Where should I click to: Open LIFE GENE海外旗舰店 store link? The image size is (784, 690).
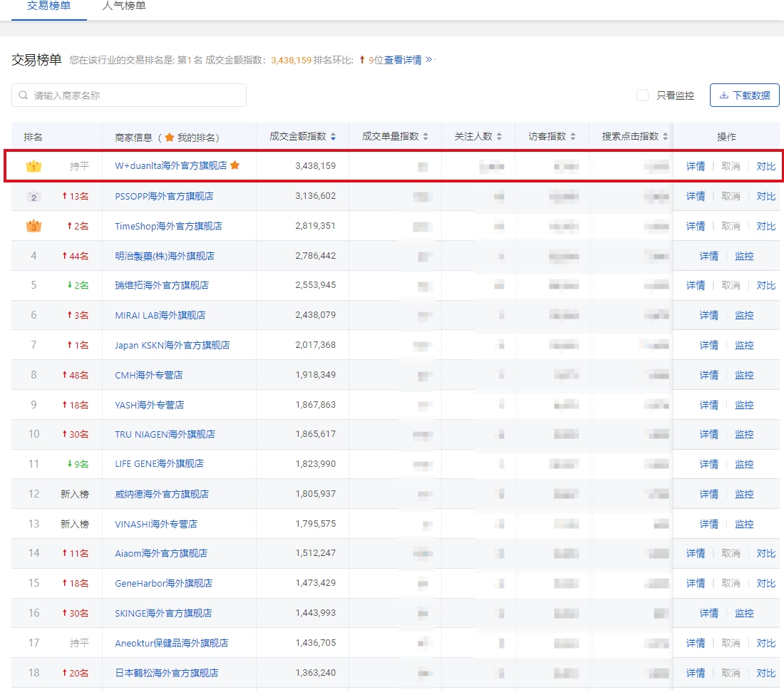[160, 463]
